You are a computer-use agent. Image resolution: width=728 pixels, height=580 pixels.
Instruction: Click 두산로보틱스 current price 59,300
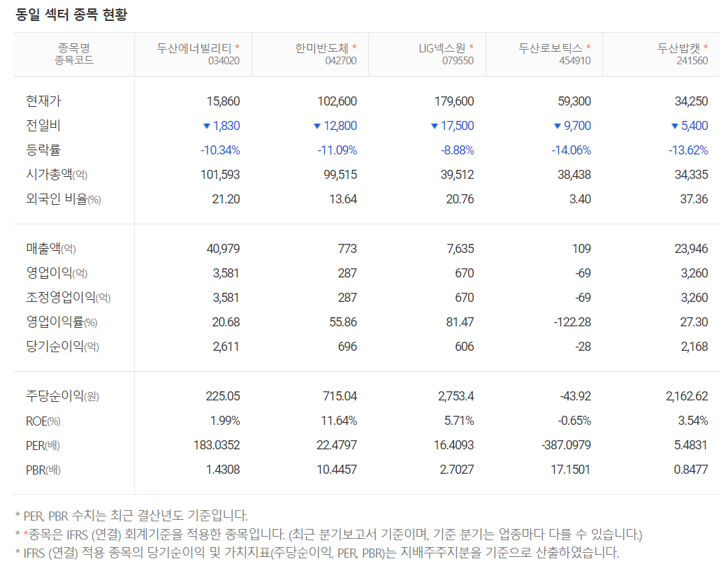574,101
